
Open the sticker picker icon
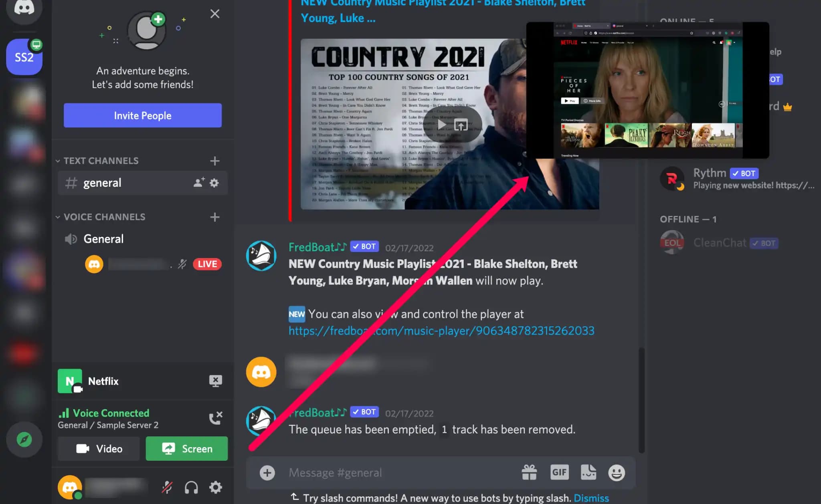(588, 472)
